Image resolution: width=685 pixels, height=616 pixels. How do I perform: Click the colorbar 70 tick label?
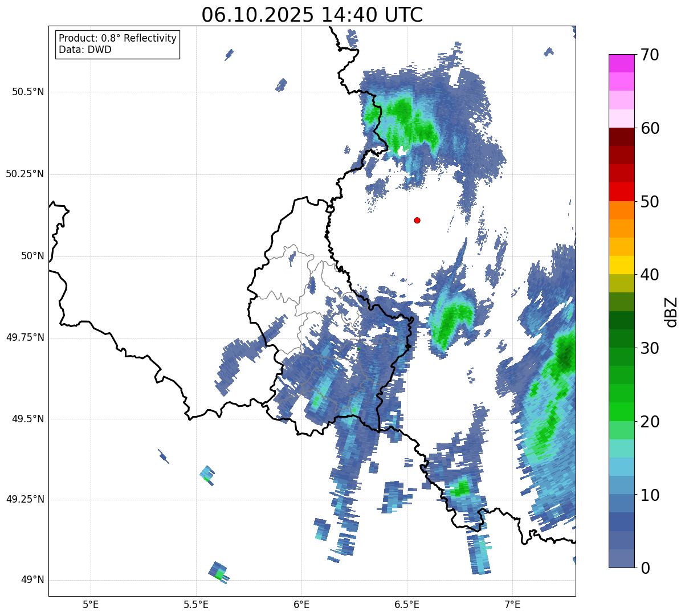[x=649, y=55]
